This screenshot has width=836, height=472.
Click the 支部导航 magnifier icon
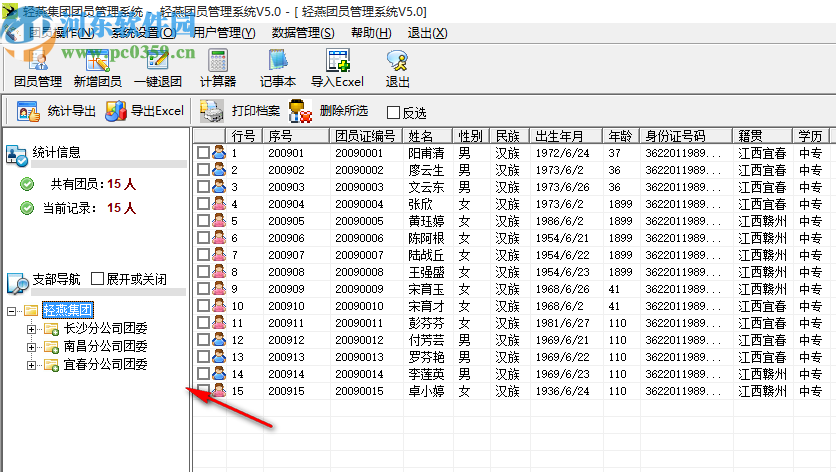[18, 283]
